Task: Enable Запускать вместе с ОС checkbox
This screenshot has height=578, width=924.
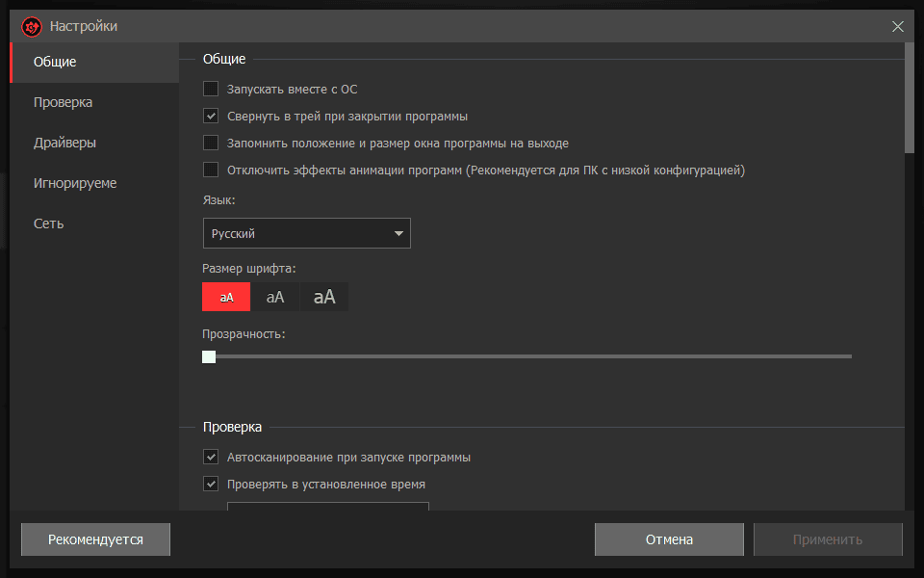Action: point(211,90)
